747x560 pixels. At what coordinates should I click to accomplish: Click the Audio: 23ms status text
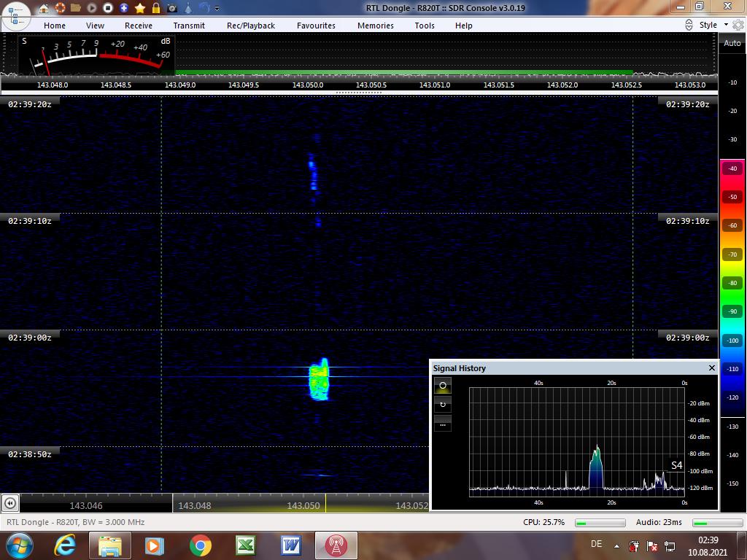click(659, 522)
